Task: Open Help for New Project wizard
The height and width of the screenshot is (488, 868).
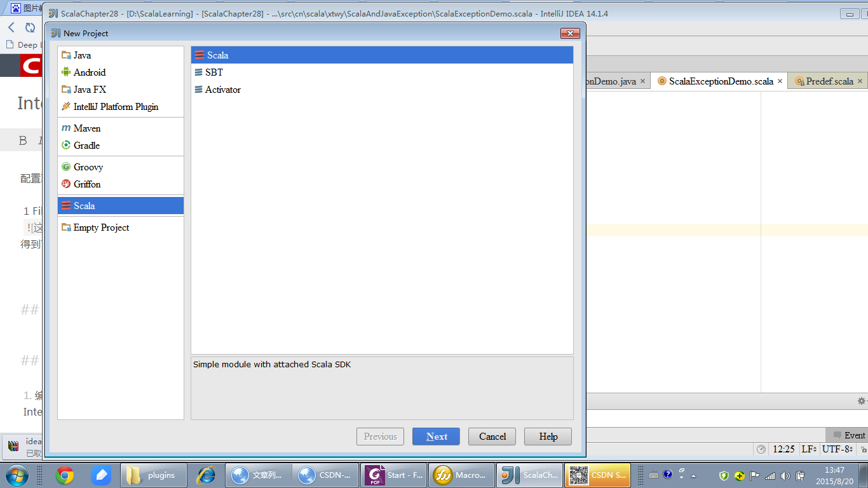Action: (x=548, y=437)
